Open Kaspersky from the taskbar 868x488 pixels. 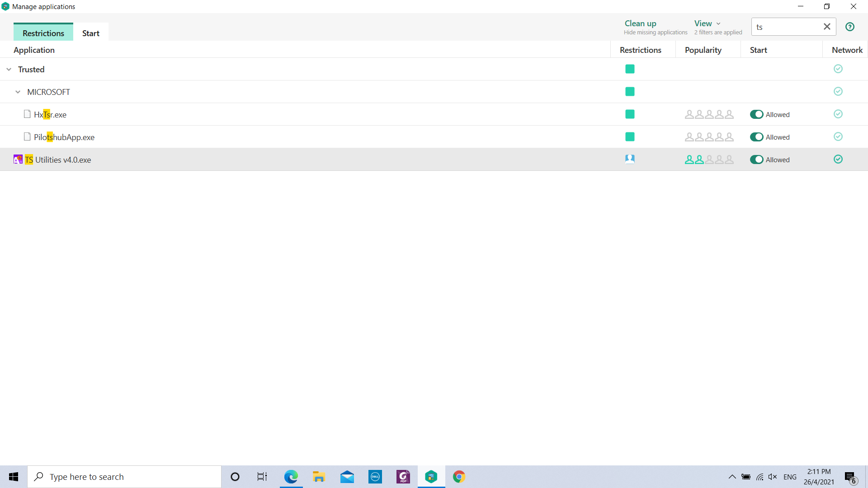[x=431, y=477]
